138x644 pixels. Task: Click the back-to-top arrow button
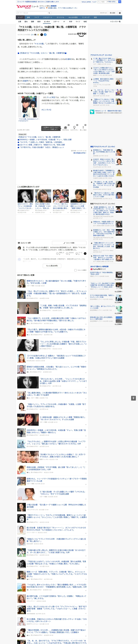(x=133, y=398)
